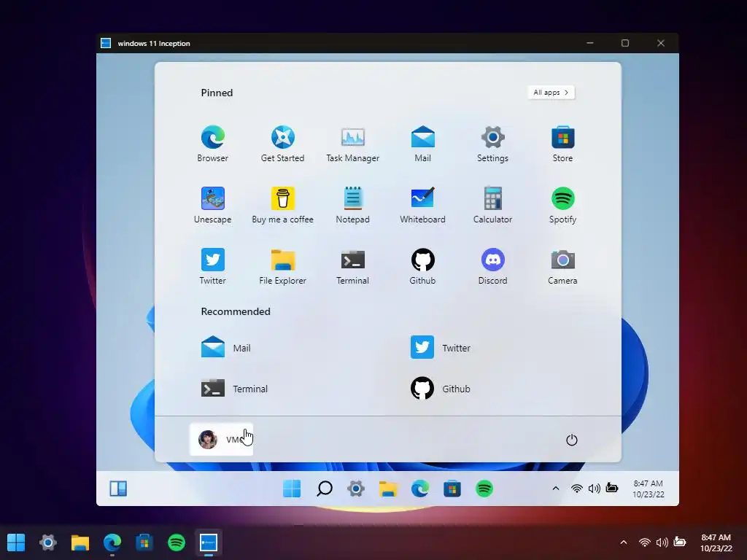This screenshot has width=747, height=560.
Task: Minimize the windows 11 Inception window
Action: coord(589,43)
